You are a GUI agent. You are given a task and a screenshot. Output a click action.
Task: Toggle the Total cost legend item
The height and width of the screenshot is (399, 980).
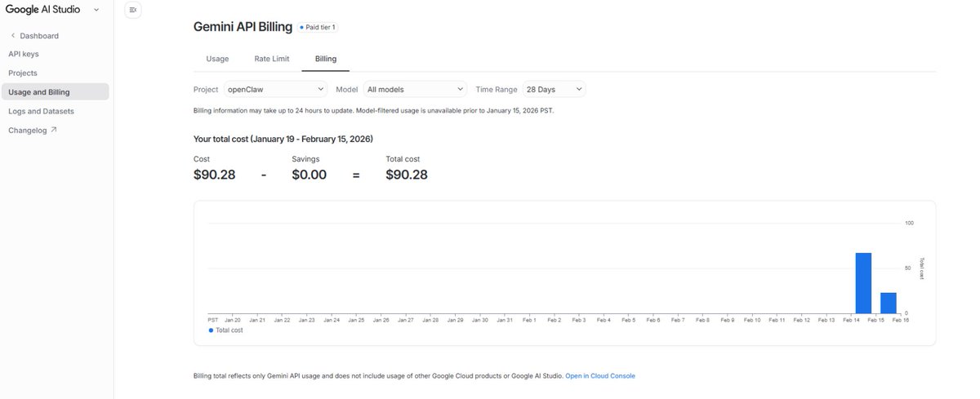coord(226,330)
